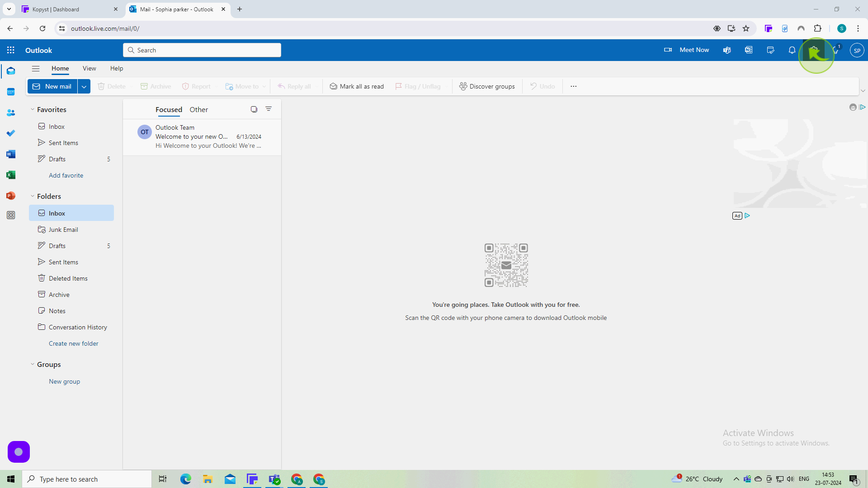Switch to the Focused inbox tab

click(169, 109)
